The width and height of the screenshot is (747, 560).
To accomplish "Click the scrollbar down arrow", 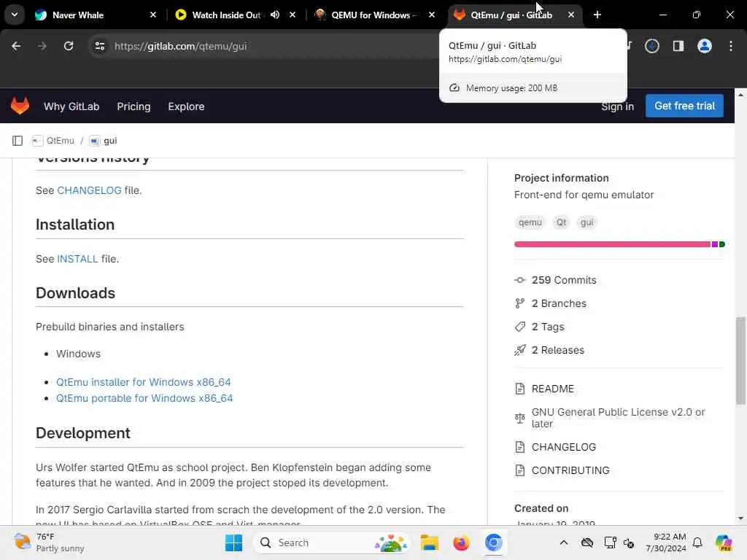I will click(x=740, y=518).
